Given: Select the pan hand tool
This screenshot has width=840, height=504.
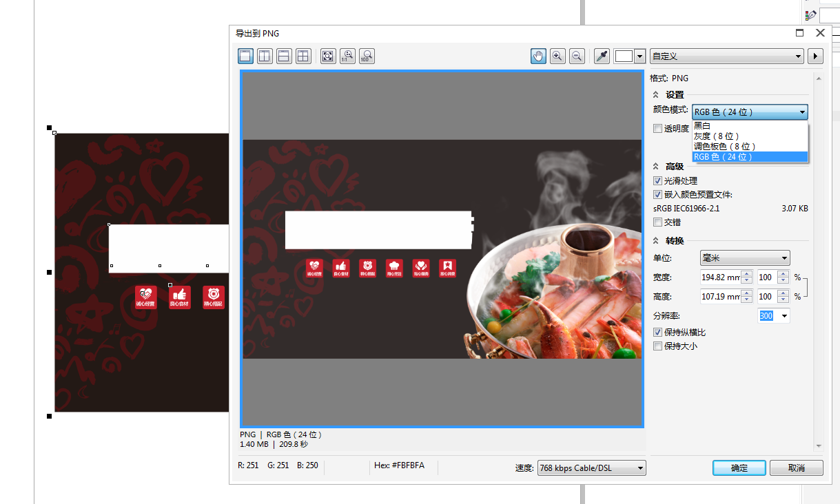Looking at the screenshot, I should coord(538,56).
